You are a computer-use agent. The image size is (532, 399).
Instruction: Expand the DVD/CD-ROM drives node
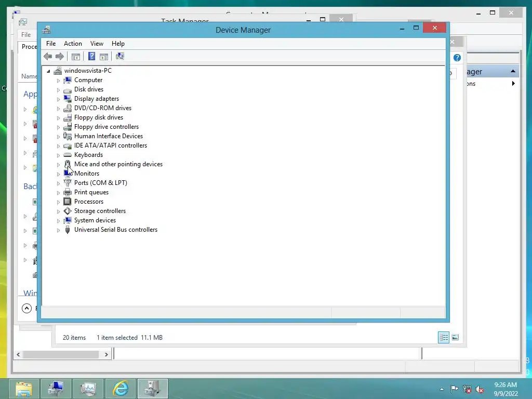pos(58,109)
